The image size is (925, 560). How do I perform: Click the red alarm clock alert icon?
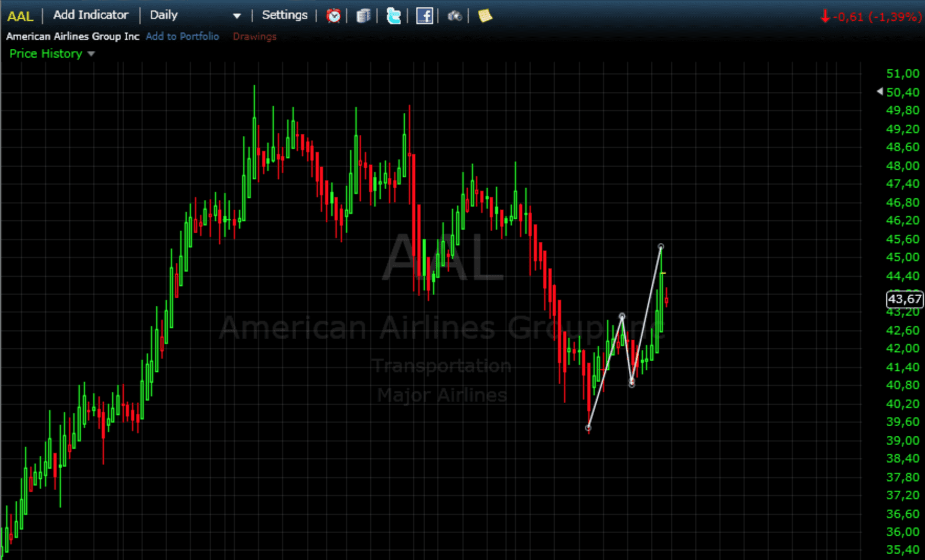click(333, 16)
